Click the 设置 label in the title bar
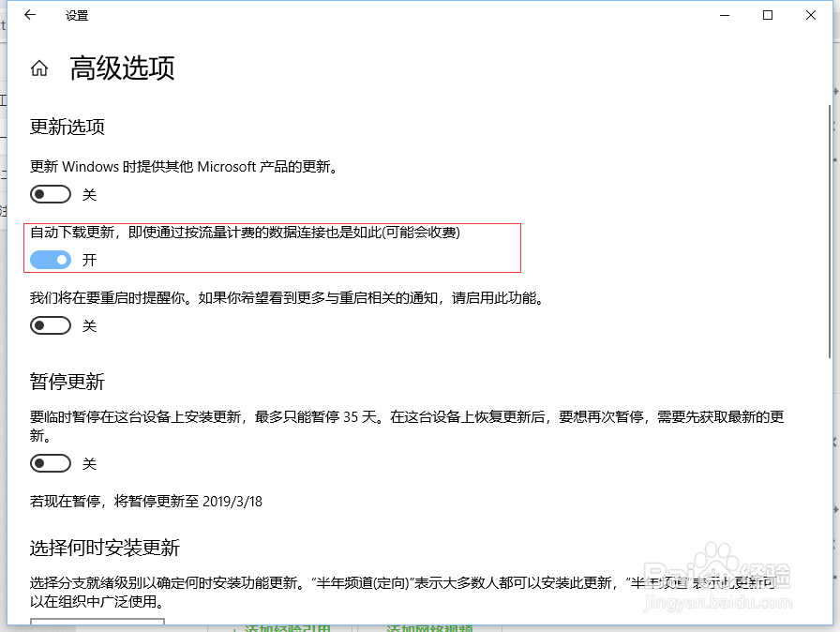The height and width of the screenshot is (632, 840). (76, 15)
